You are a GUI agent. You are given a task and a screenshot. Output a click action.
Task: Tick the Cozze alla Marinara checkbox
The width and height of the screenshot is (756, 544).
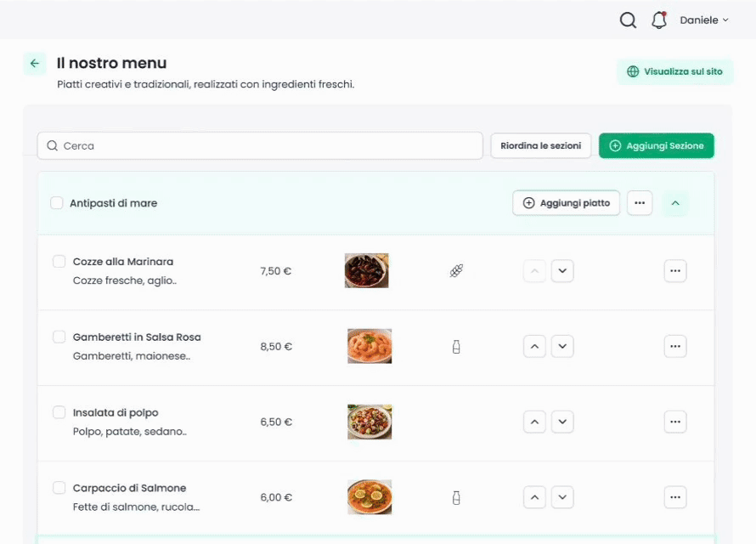click(59, 262)
